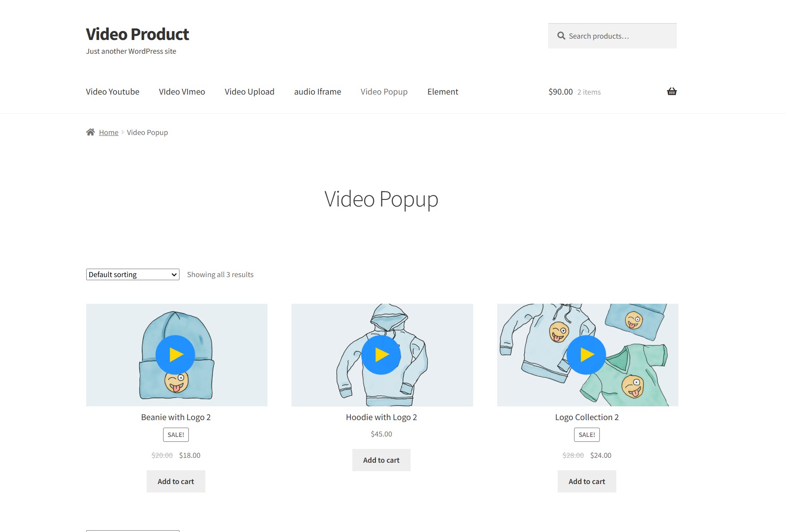Click the SALE badge on Logo Collection 2

[587, 434]
